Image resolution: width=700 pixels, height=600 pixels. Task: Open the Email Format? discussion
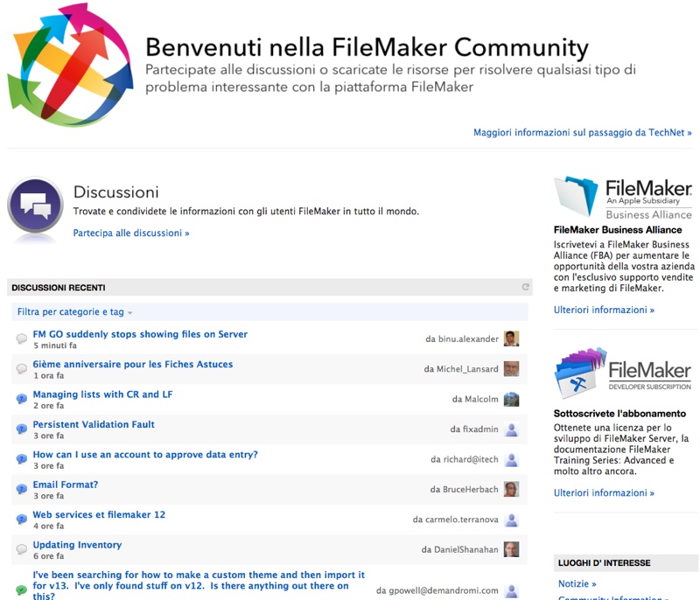(65, 485)
